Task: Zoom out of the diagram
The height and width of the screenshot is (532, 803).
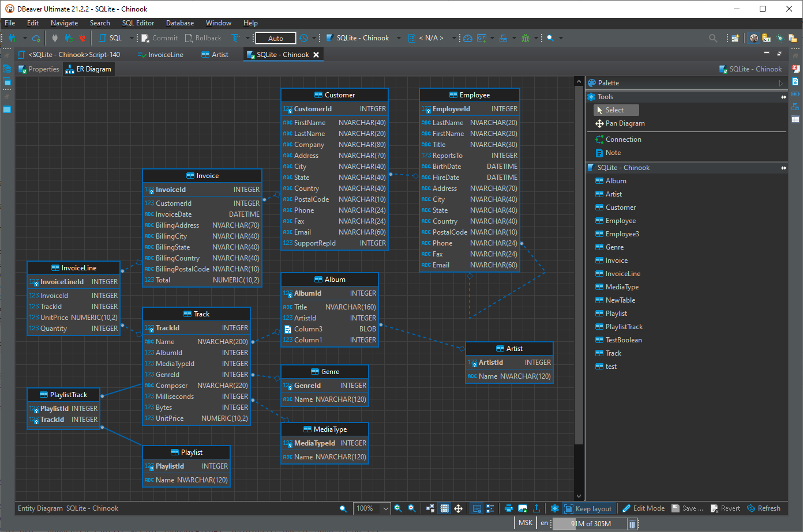Action: [412, 508]
